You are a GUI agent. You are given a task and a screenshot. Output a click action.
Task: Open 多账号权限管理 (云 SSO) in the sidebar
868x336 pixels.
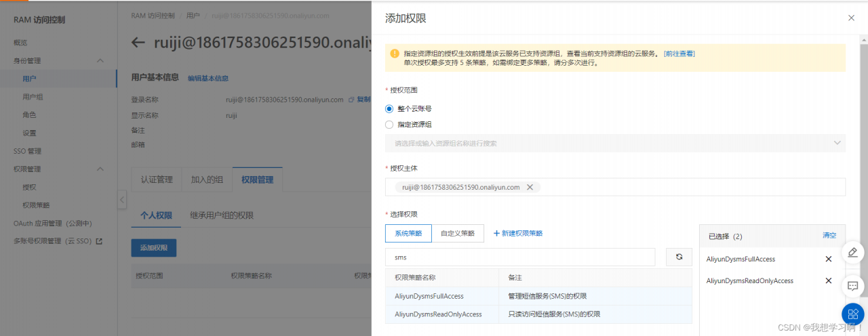(x=53, y=240)
